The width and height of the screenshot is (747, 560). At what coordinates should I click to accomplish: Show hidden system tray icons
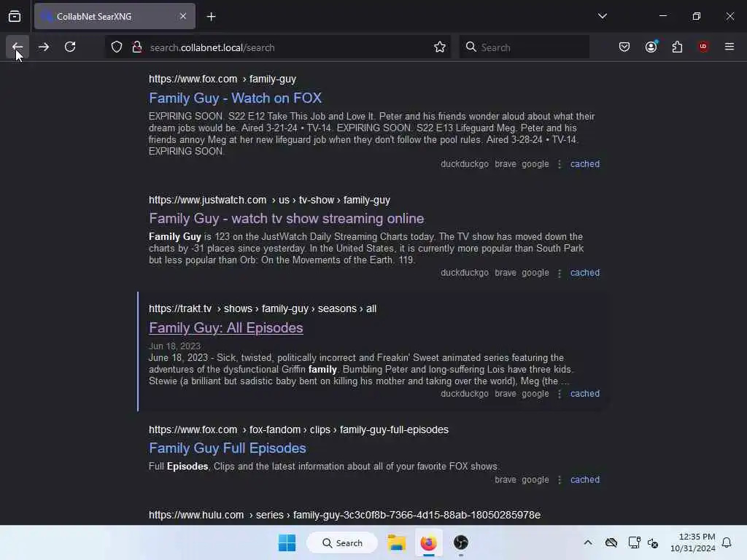pos(588,542)
